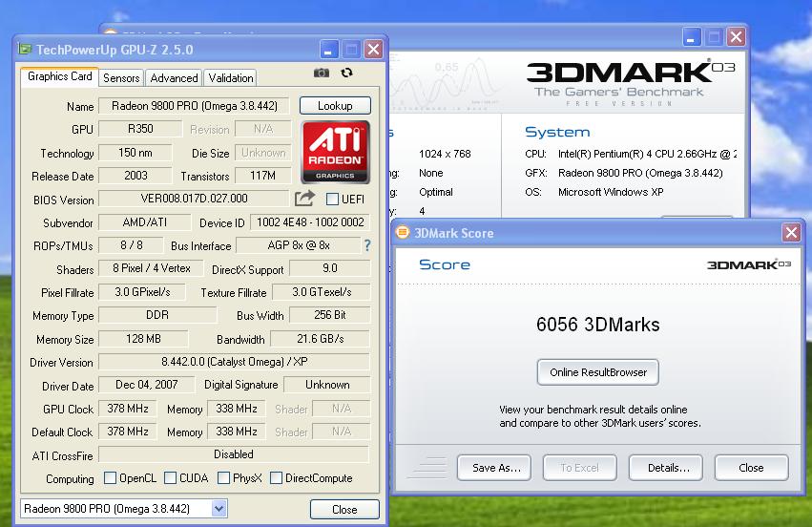Toggle the UEFI checkbox

332,199
